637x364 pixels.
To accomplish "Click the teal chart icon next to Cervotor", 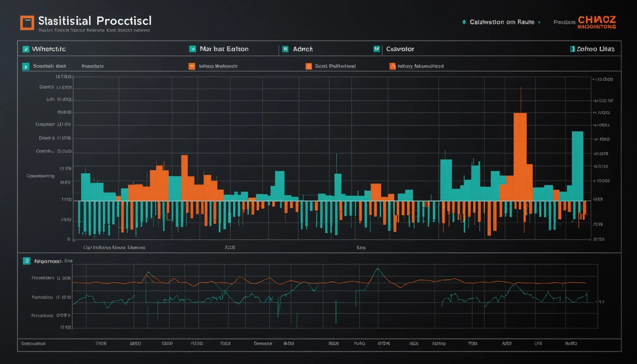I will tap(377, 49).
